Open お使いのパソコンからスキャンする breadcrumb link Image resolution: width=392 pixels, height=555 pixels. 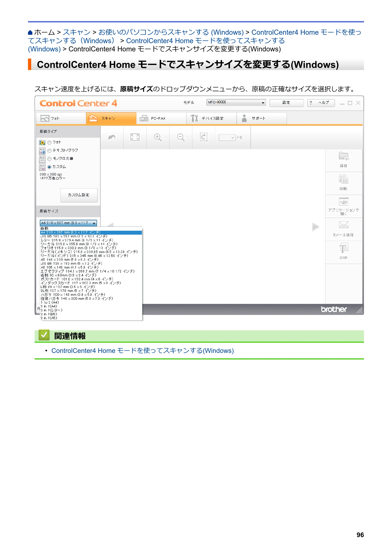pyautogui.click(x=171, y=32)
